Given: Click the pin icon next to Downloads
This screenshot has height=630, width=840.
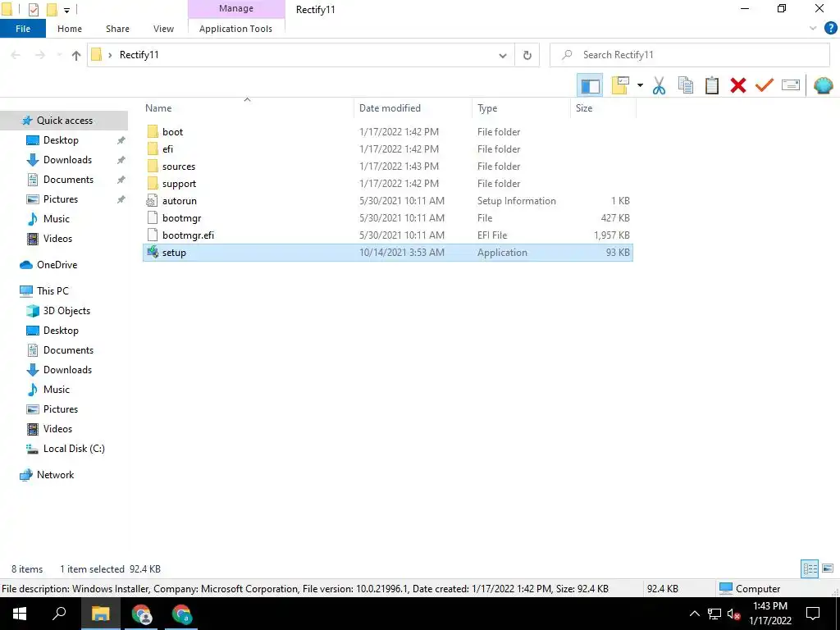Looking at the screenshot, I should coord(121,160).
